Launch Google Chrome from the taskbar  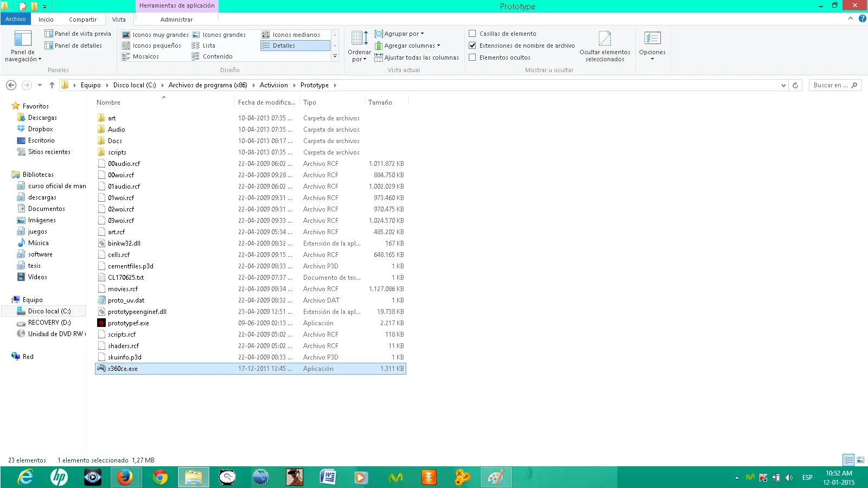click(x=160, y=477)
